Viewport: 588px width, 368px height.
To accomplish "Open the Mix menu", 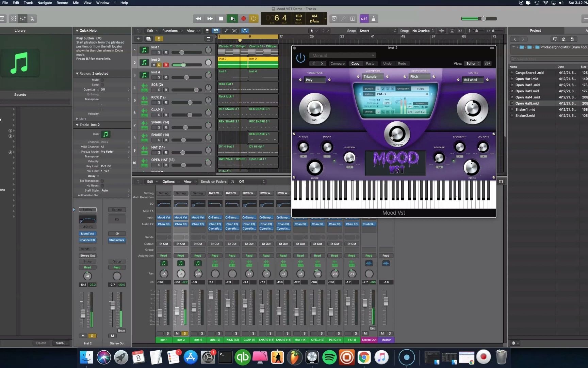I will tap(76, 3).
